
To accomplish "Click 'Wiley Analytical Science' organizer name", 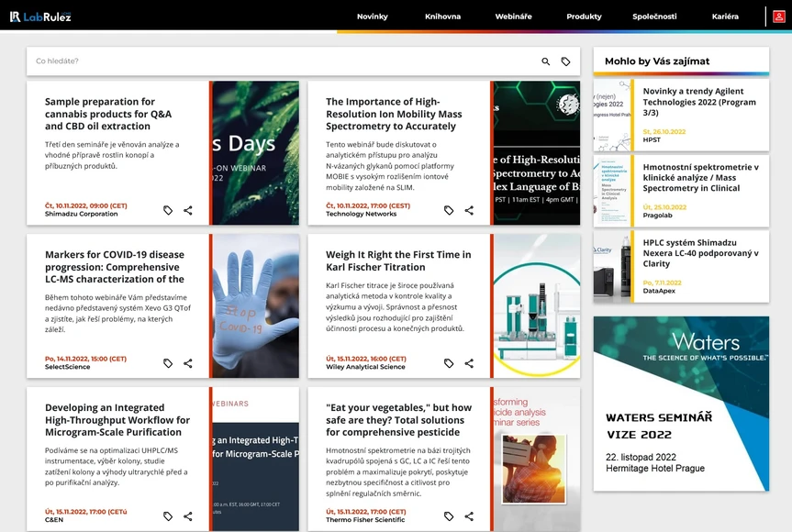I will pyautogui.click(x=365, y=367).
